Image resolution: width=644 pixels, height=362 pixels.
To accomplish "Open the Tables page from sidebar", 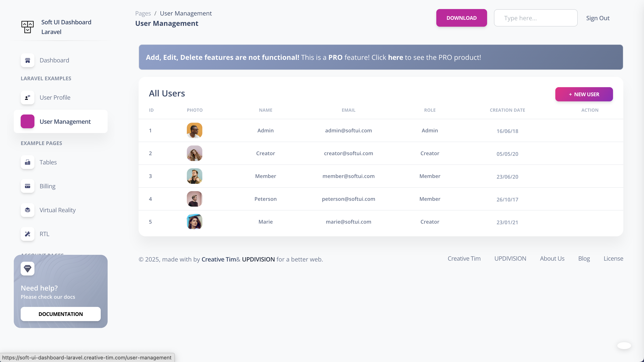I will click(x=48, y=162).
